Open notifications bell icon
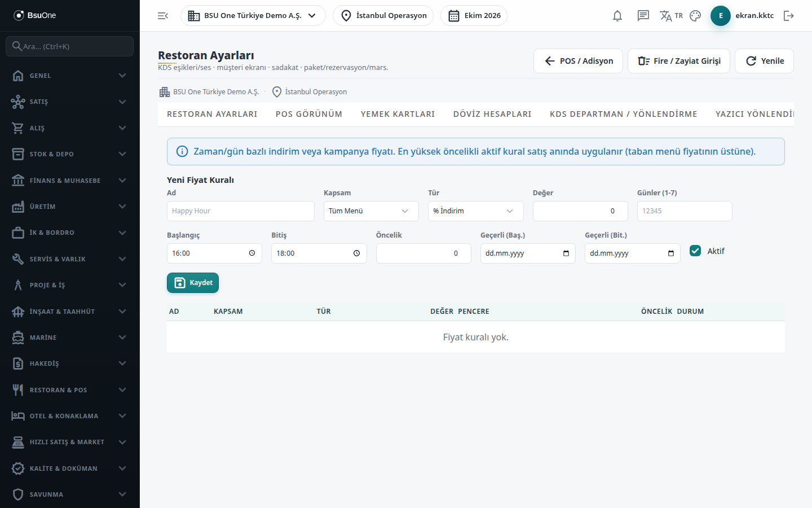Image resolution: width=812 pixels, height=508 pixels. click(617, 16)
